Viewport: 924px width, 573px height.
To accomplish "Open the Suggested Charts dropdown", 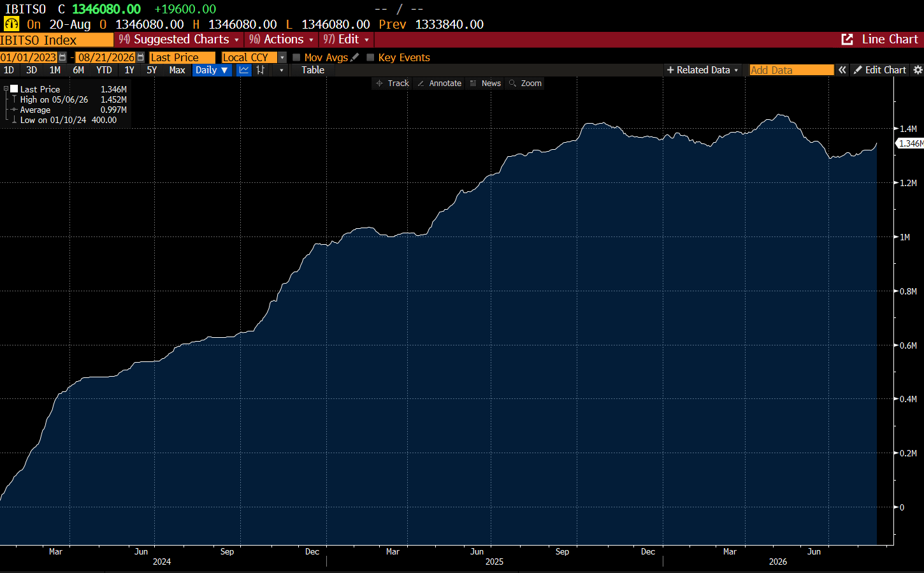I will pyautogui.click(x=179, y=40).
